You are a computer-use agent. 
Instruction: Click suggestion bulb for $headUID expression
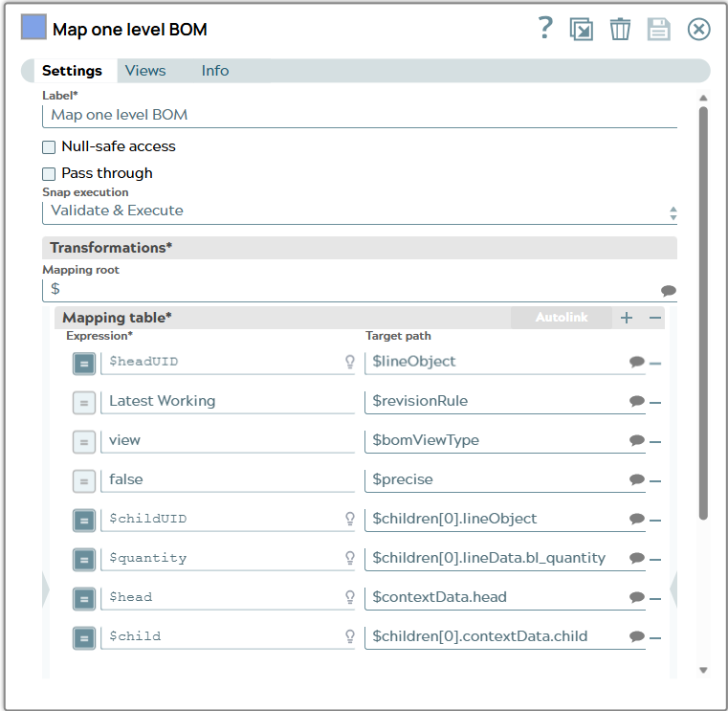point(350,362)
